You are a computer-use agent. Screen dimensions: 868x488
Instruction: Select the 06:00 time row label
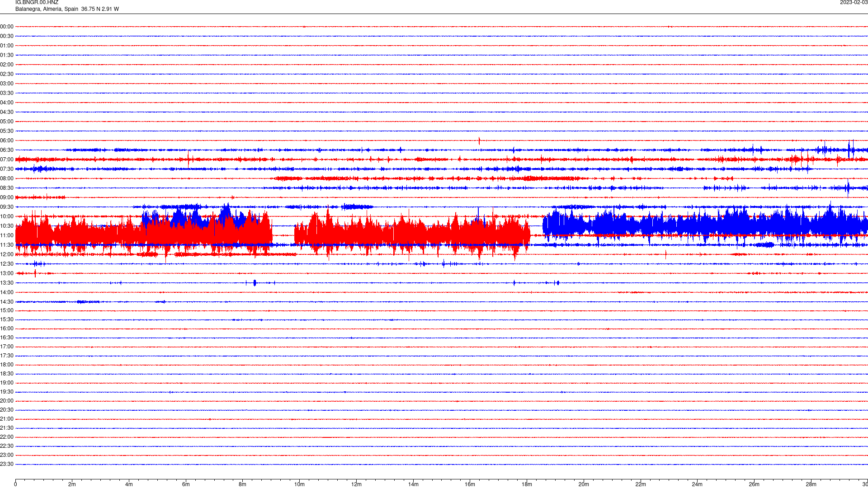tap(7, 141)
